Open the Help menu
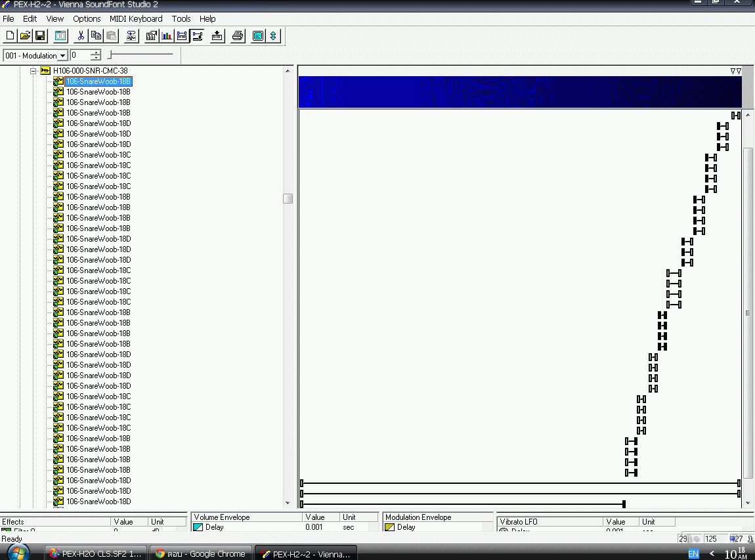Screen dimensions: 755x560 (207, 19)
